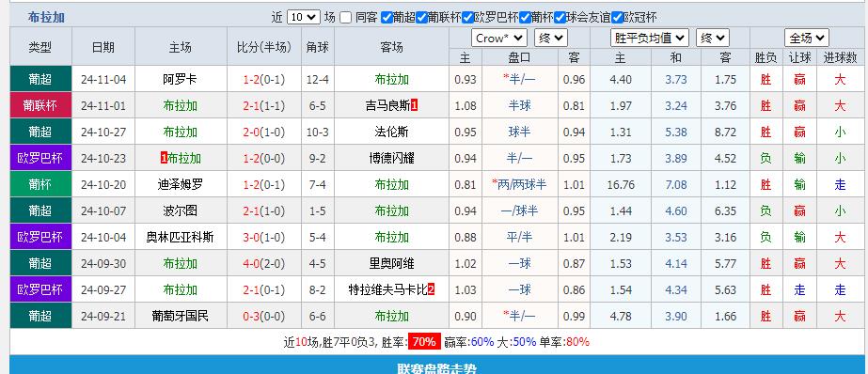868x374 pixels.
Task: Click the red card marker beside 吉马良斯
Action: [x=415, y=105]
